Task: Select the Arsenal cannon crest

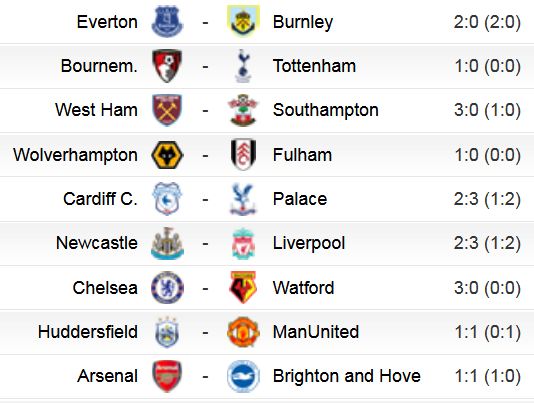Action: pyautogui.click(x=167, y=376)
